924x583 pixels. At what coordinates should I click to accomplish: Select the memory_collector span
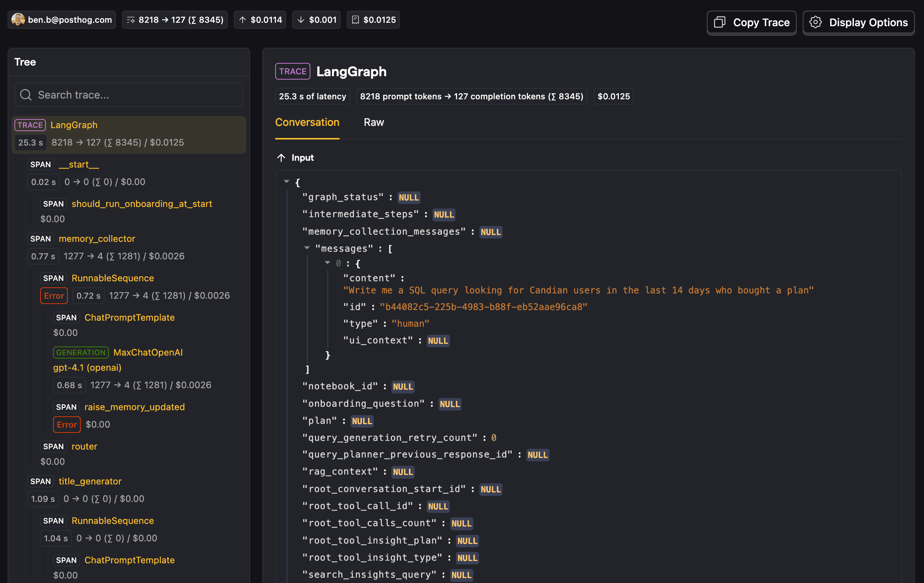click(x=97, y=239)
